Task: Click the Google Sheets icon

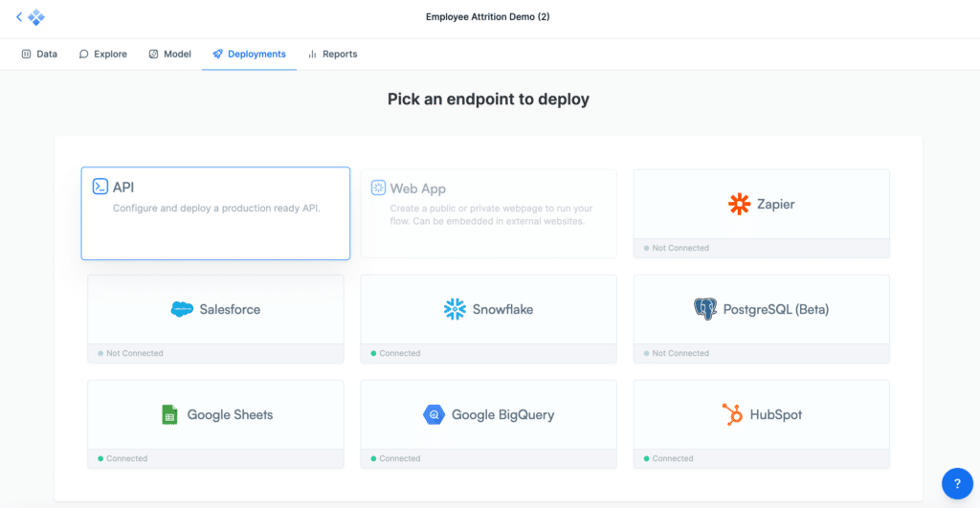Action: point(169,414)
